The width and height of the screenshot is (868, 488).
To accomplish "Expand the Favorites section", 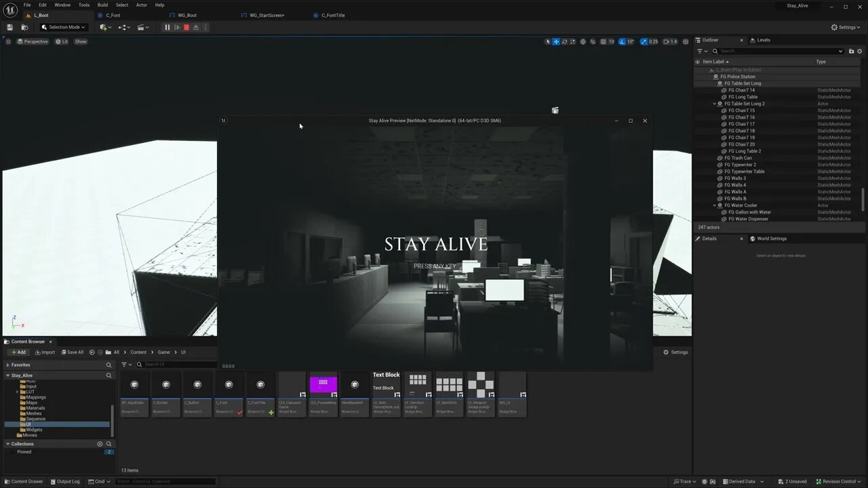I will [7, 365].
